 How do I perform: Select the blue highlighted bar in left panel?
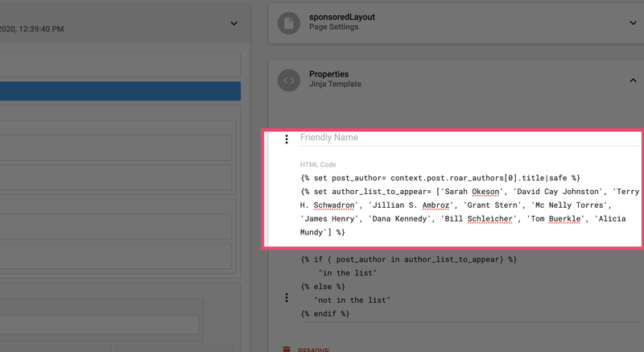[x=120, y=91]
